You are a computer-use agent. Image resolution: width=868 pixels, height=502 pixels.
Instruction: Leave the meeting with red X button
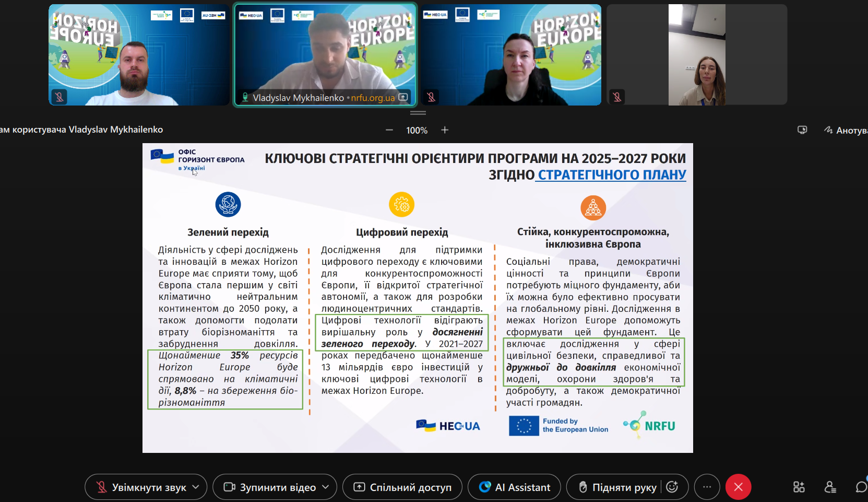coord(738,487)
